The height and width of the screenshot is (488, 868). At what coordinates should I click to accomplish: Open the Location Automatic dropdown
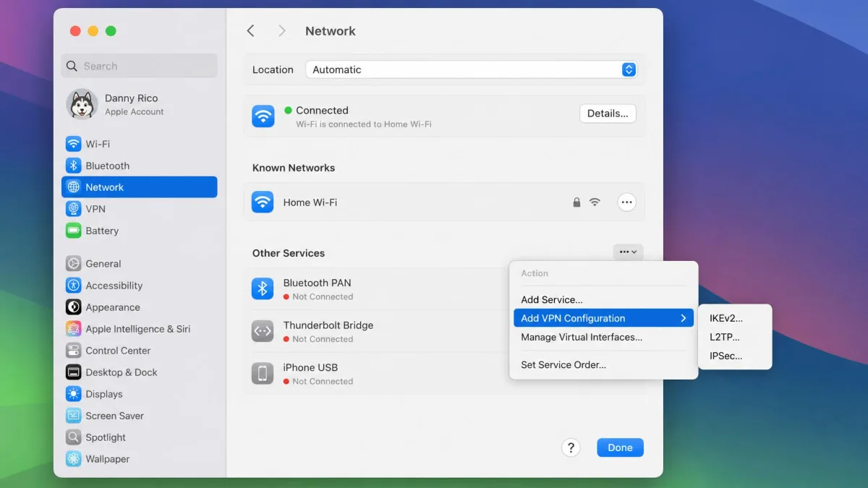click(x=471, y=69)
